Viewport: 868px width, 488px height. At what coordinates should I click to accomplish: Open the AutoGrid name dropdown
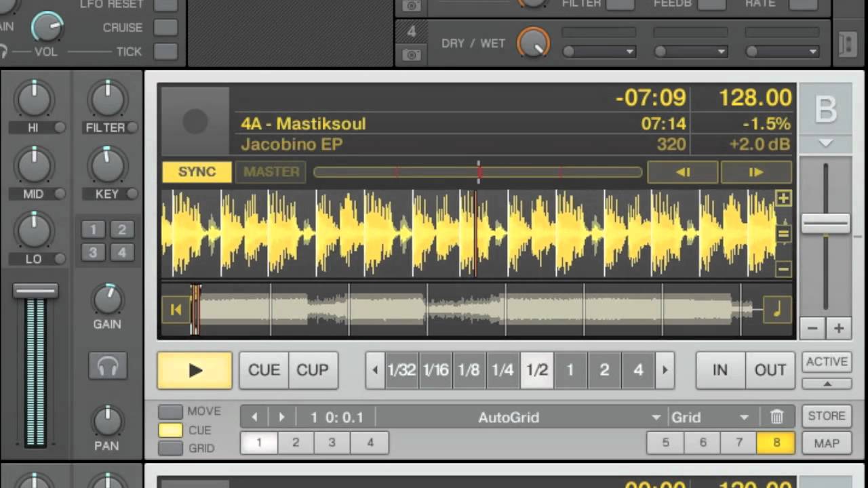(x=521, y=418)
